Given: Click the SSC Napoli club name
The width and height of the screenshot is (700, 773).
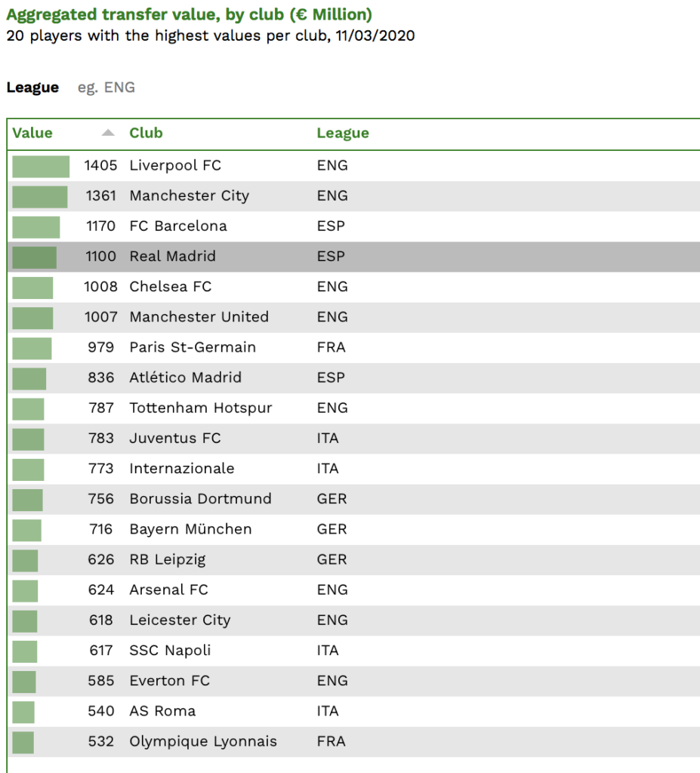Looking at the screenshot, I should 170,651.
